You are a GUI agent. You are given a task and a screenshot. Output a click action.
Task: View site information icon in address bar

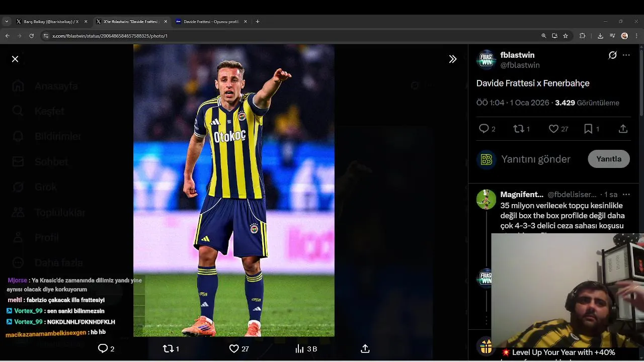tap(46, 36)
